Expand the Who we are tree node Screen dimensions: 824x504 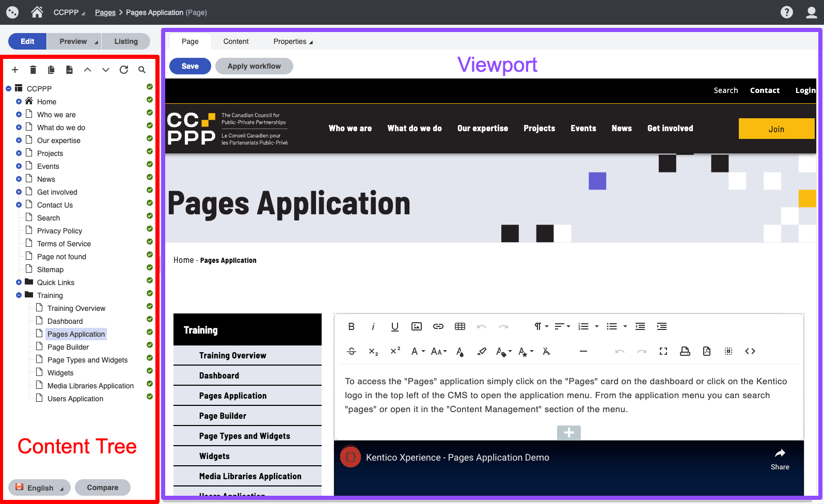19,115
